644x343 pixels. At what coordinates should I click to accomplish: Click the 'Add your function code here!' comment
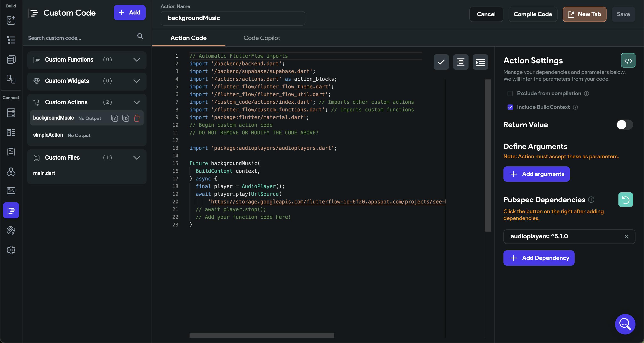[x=243, y=217]
